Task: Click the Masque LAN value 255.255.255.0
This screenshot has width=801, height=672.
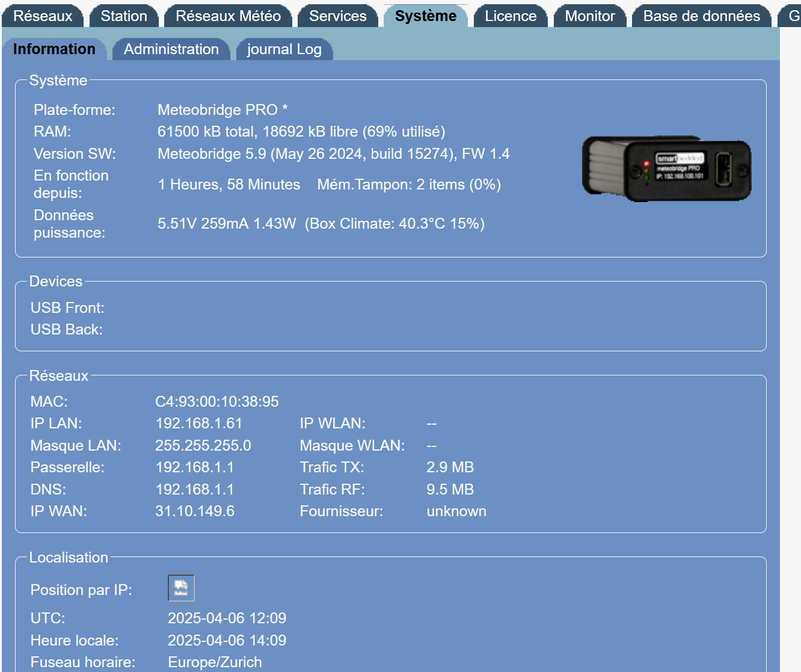Action: point(203,446)
